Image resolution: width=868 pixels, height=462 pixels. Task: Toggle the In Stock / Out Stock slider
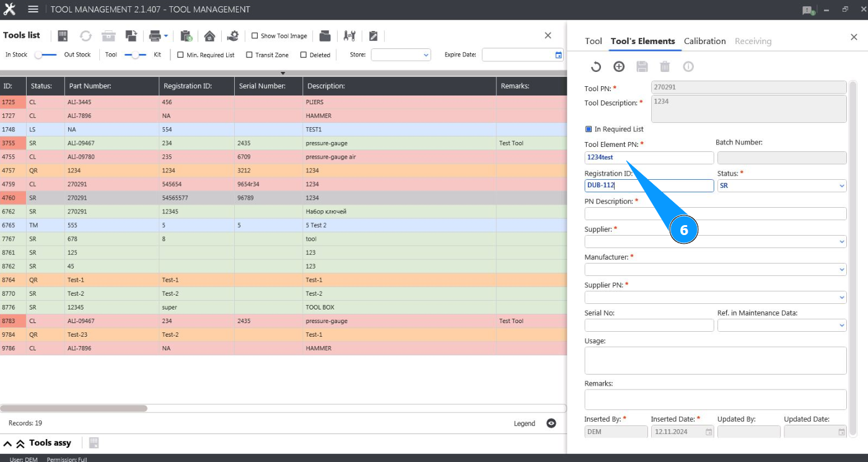45,55
